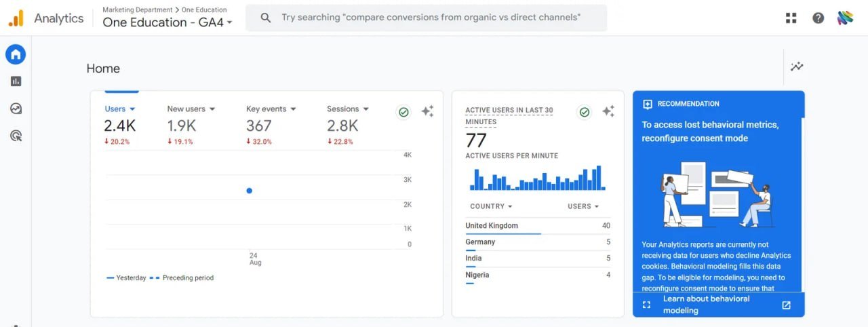
Task: Click the 367 key events value
Action: coord(259,126)
